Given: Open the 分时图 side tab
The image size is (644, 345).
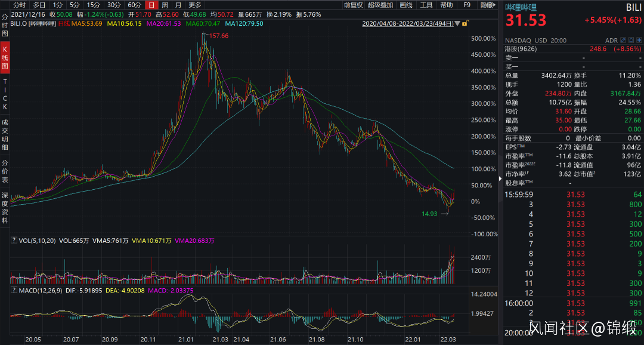Looking at the screenshot, I should [5, 25].
